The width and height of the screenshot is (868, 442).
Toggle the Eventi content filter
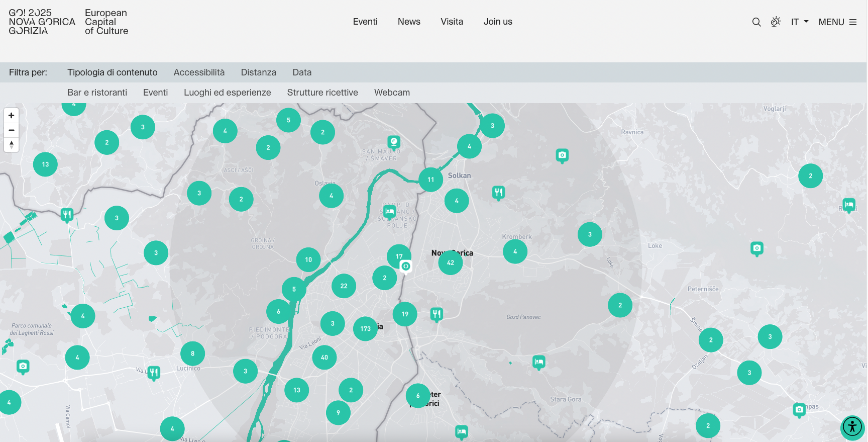pos(155,93)
